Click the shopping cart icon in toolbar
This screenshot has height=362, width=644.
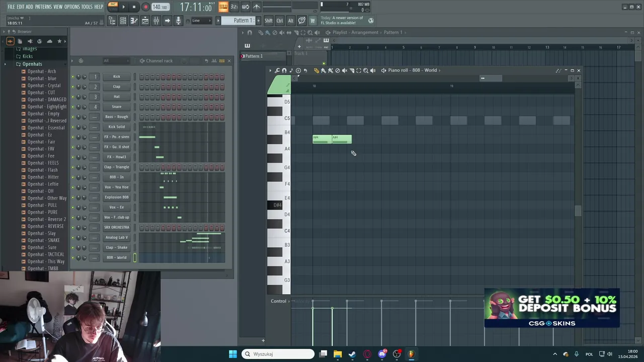click(x=312, y=21)
